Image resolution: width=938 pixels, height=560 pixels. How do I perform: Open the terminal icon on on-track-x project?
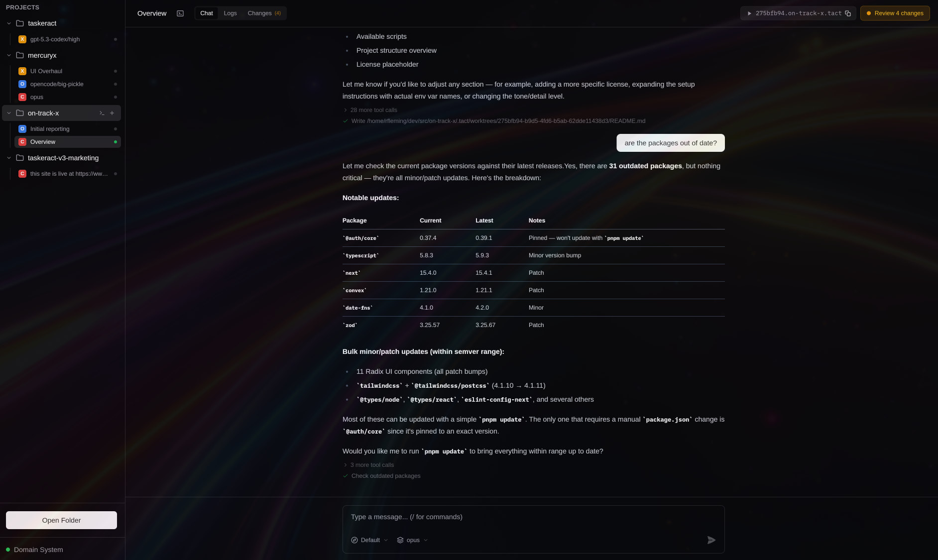coord(102,113)
